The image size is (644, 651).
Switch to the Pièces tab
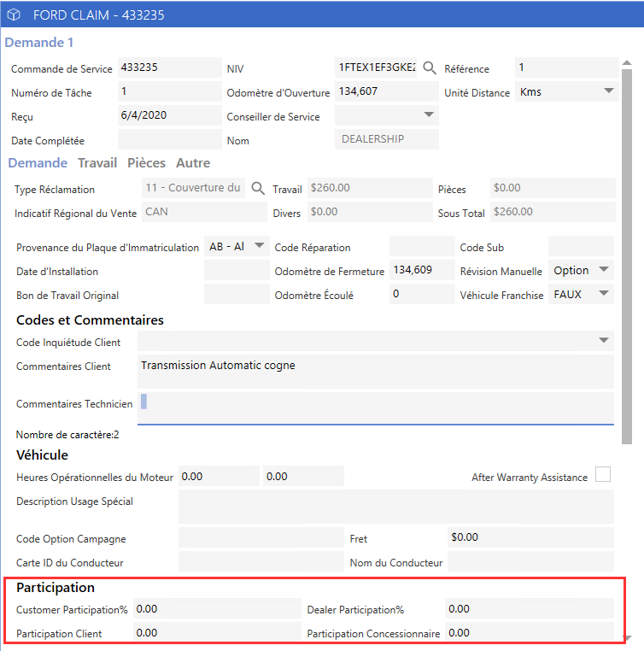(146, 162)
